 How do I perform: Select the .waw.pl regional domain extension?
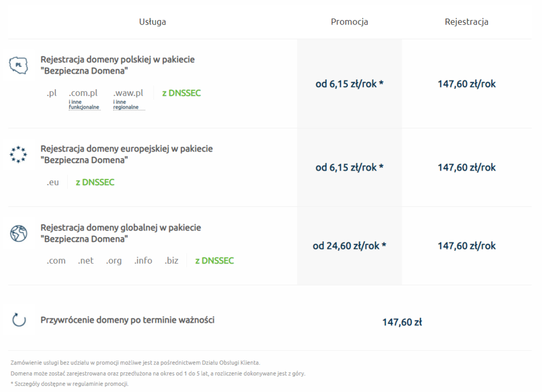click(x=128, y=93)
